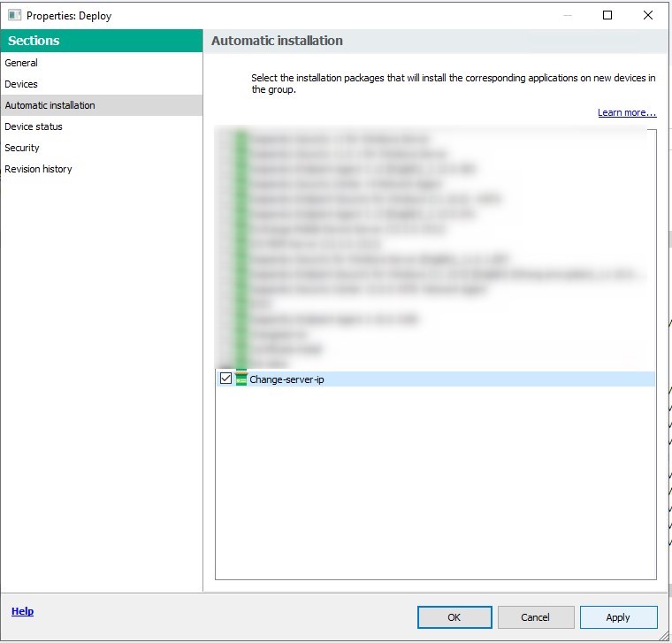
Task: Go to the Devices section
Action: pos(21,84)
